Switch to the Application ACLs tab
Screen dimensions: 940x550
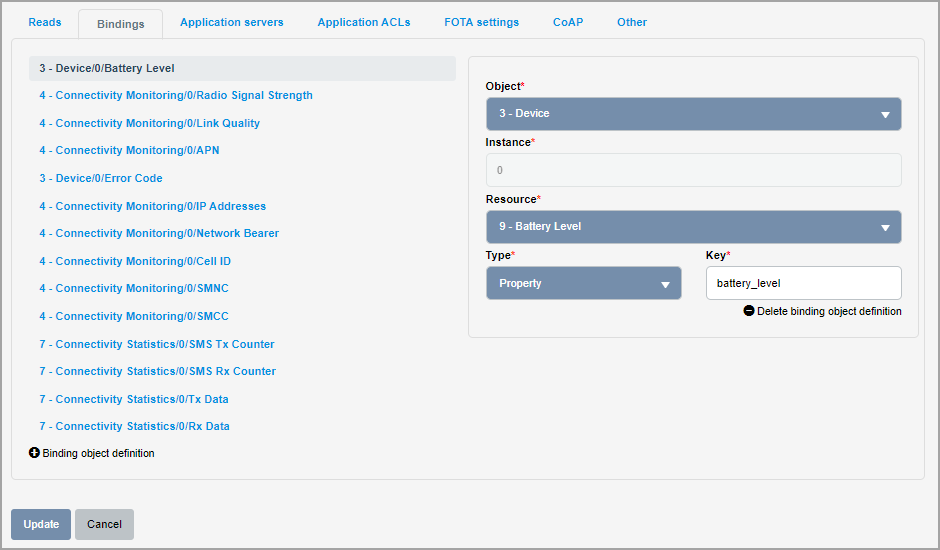[364, 22]
